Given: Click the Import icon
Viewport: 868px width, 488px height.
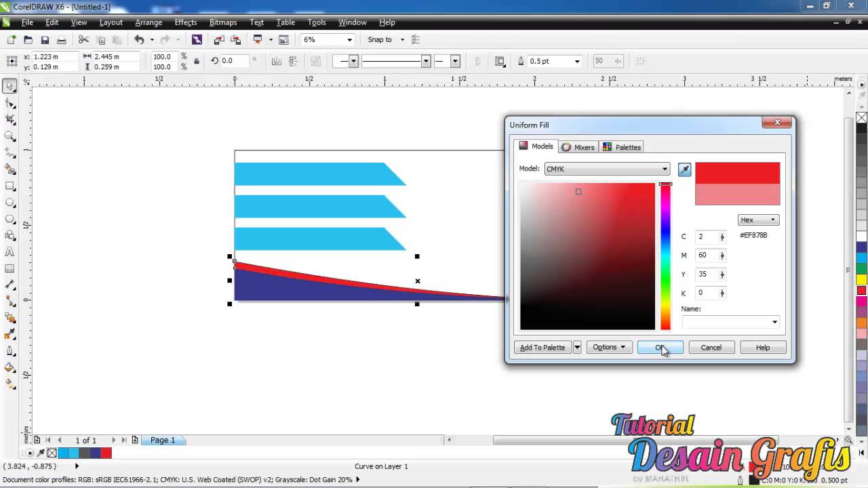Looking at the screenshot, I should [x=218, y=40].
